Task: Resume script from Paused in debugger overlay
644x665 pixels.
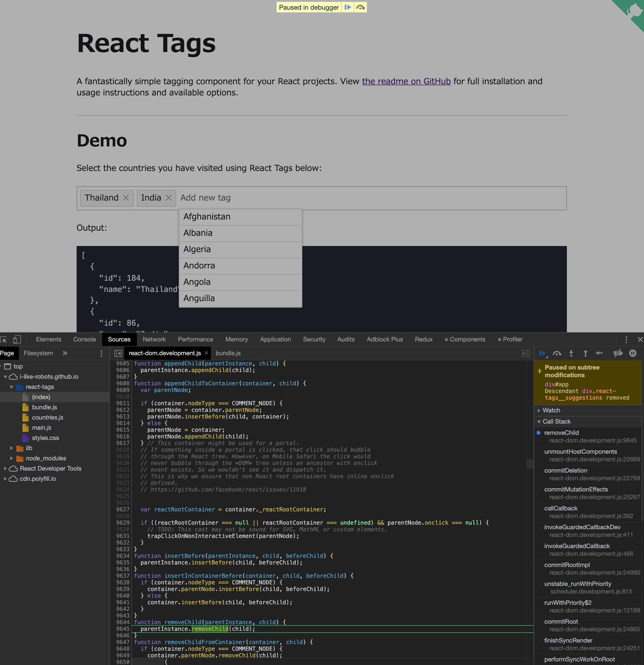Action: point(348,7)
